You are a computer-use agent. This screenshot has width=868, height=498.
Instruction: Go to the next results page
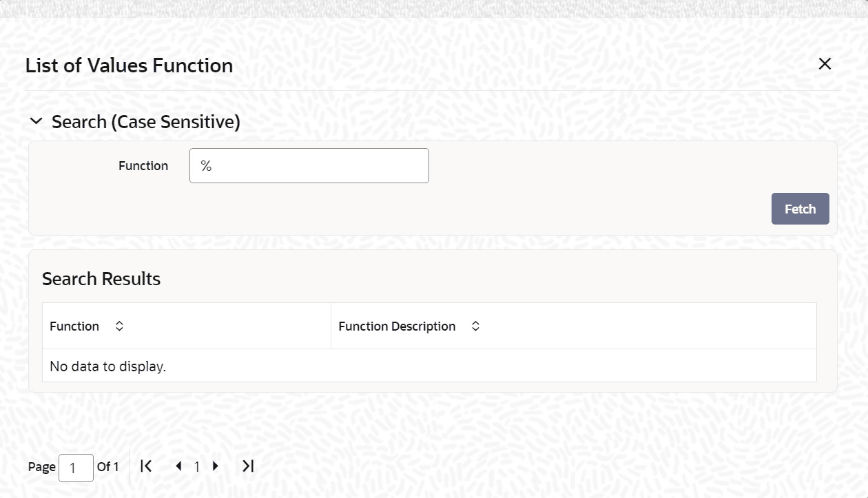pos(216,466)
